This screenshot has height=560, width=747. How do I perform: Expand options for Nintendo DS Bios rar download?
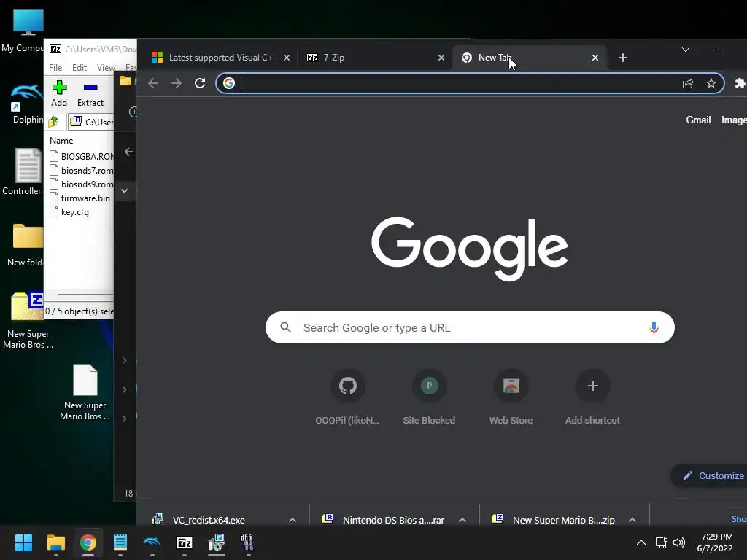click(x=462, y=520)
